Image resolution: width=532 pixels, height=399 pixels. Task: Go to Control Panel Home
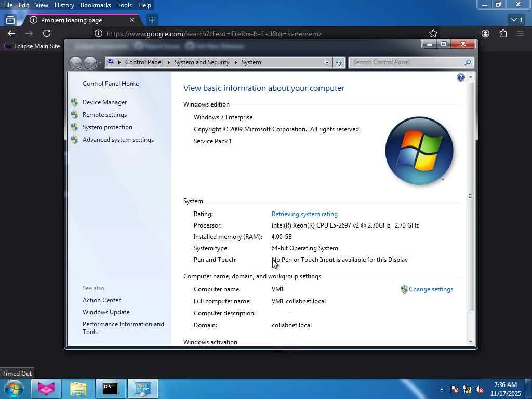[x=111, y=84]
